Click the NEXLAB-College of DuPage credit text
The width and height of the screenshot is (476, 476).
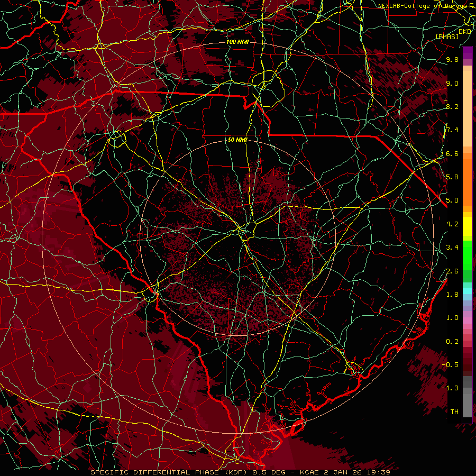(427, 6)
